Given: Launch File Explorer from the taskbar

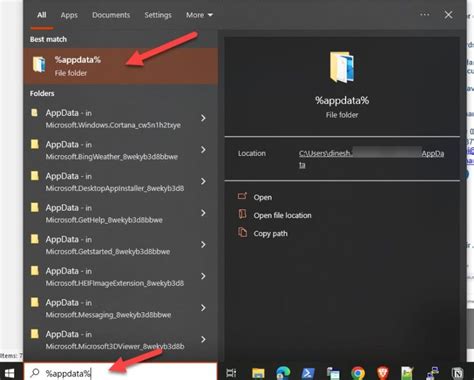Looking at the screenshot, I should [x=258, y=373].
